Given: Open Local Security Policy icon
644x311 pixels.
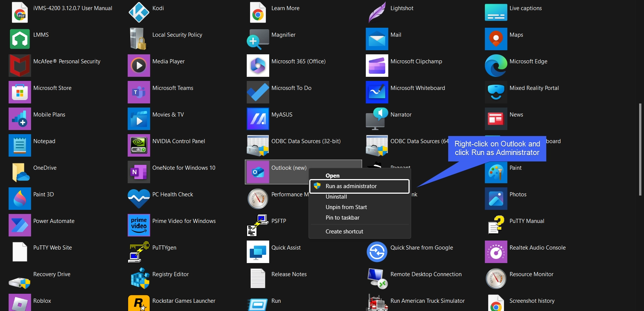Looking at the screenshot, I should 139,39.
